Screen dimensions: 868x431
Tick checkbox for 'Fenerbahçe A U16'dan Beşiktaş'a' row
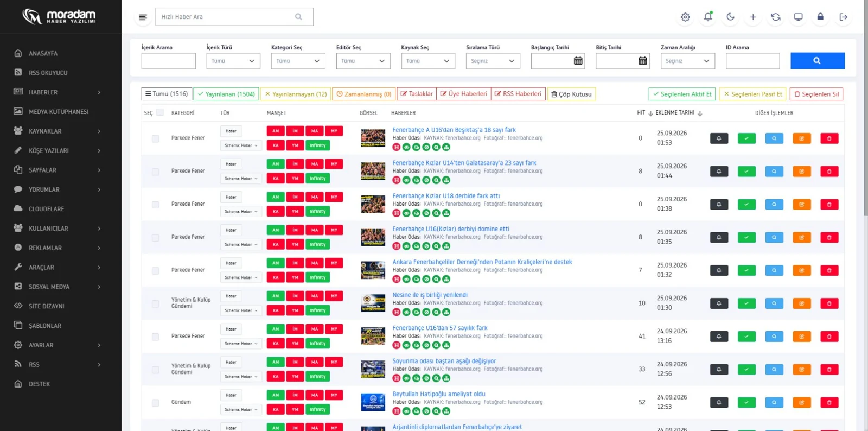[156, 139]
